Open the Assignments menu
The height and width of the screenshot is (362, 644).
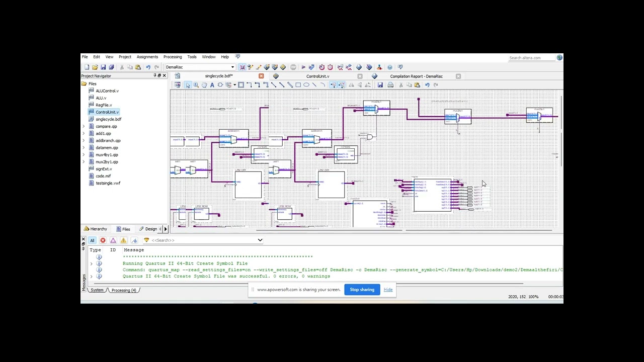click(x=147, y=57)
